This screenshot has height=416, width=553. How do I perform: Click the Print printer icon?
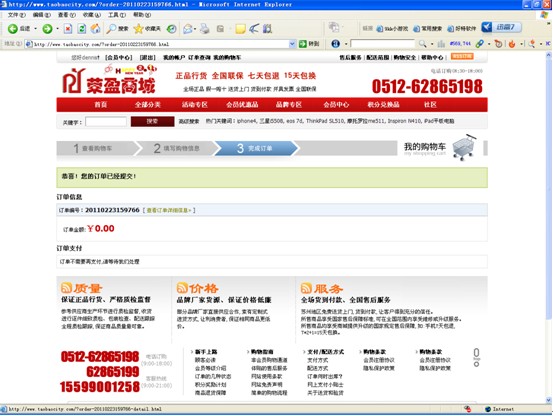tap(205, 29)
